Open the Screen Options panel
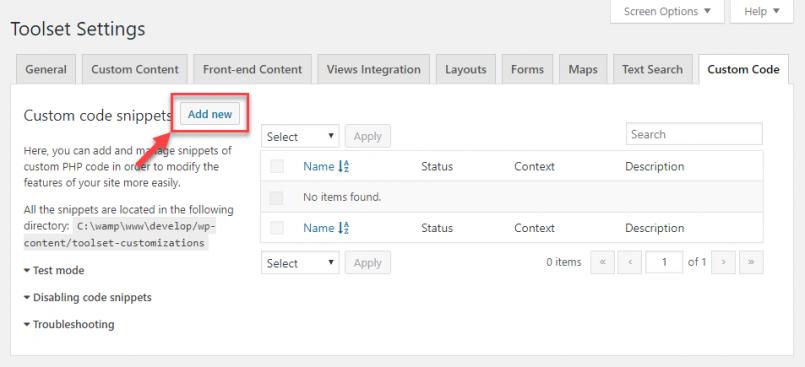 point(667,11)
